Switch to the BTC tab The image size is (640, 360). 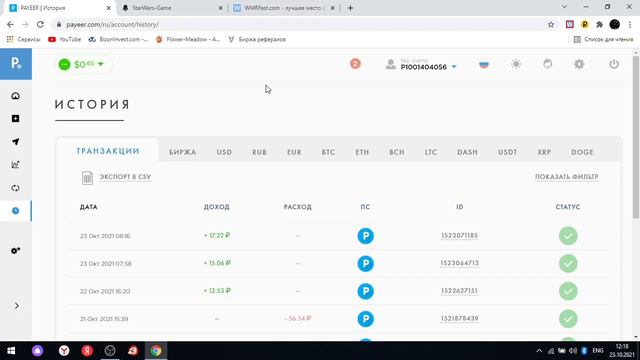pyautogui.click(x=328, y=152)
